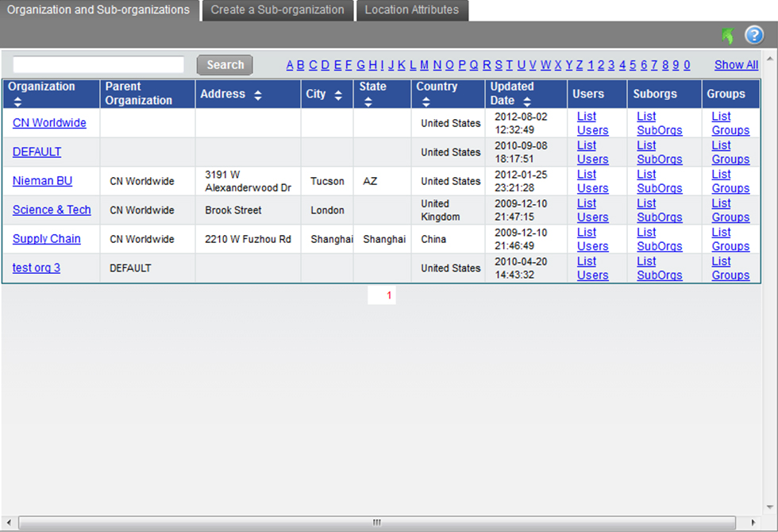Screen dimensions: 778x532
Task: Select Organization and Sub-organizations tab
Action: [98, 10]
